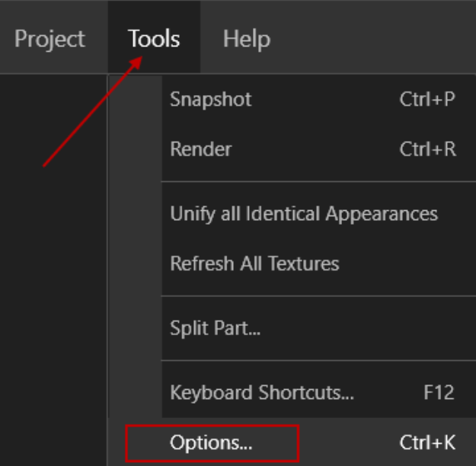Viewport: 476px width, 466px height.
Task: Click the Ctrl+K shortcut hint beside Options
Action: coord(427,442)
